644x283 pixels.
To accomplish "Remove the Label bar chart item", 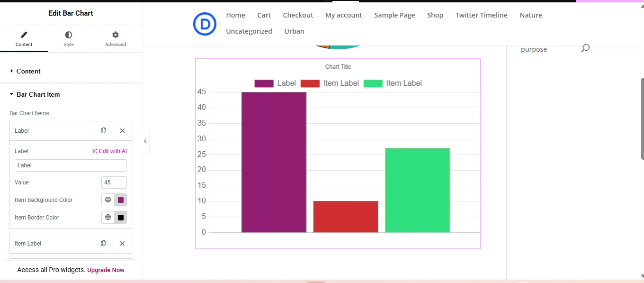I will [122, 131].
